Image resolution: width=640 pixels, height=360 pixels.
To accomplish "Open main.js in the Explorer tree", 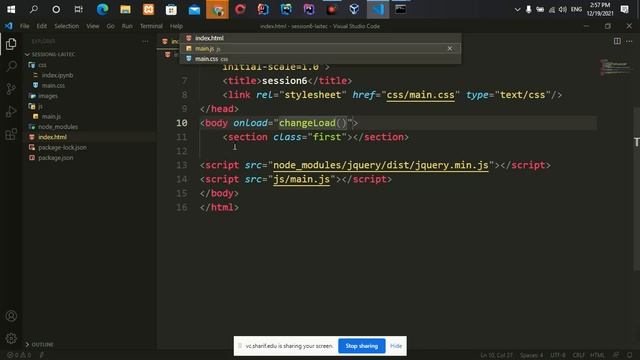I will (51, 117).
